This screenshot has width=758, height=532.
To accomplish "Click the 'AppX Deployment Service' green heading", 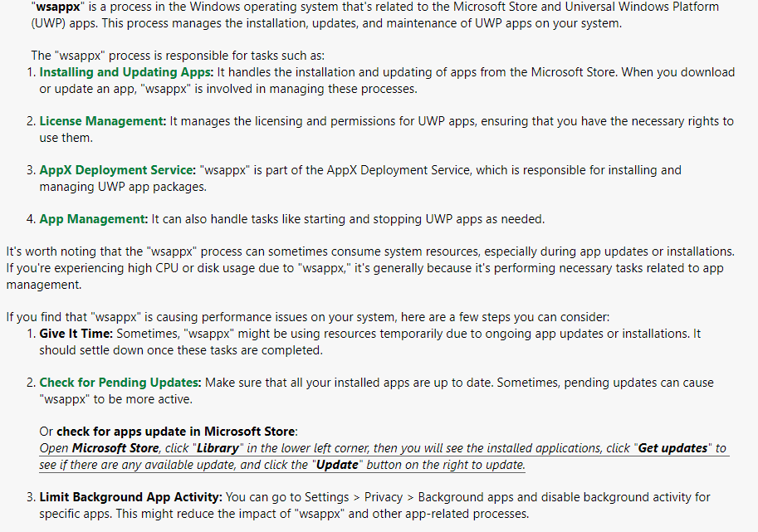I will click(117, 170).
